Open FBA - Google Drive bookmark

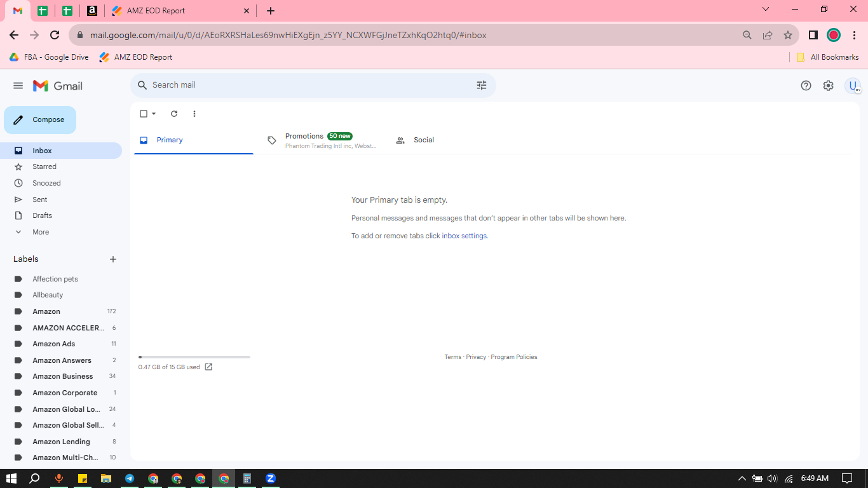(49, 57)
